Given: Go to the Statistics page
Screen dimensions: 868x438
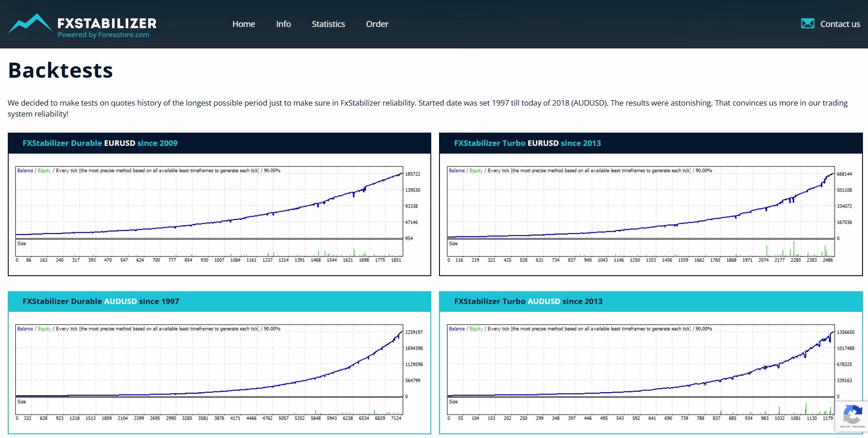Looking at the screenshot, I should pos(328,24).
